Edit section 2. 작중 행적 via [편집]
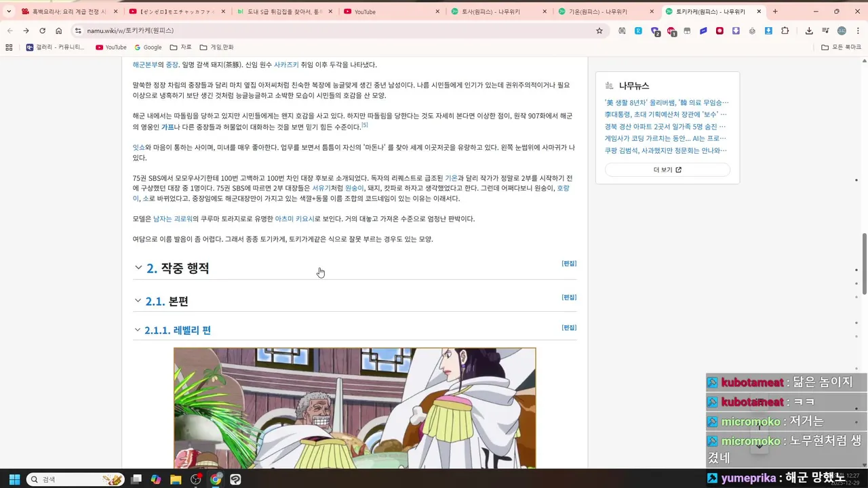This screenshot has width=868, height=488. pyautogui.click(x=569, y=264)
